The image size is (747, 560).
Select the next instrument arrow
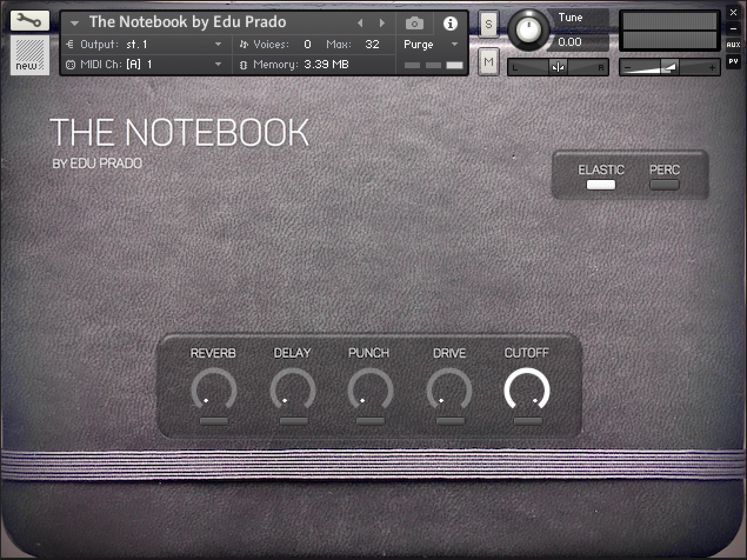pyautogui.click(x=382, y=24)
